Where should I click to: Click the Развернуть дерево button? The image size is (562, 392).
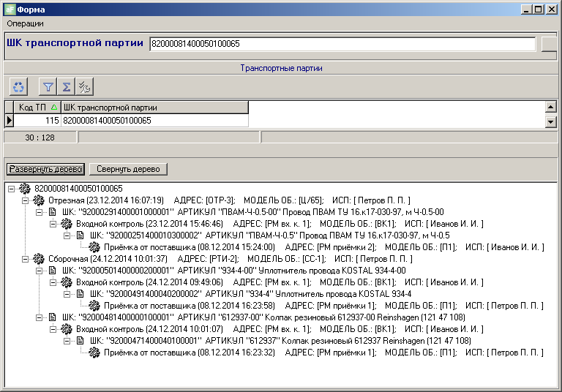[46, 169]
